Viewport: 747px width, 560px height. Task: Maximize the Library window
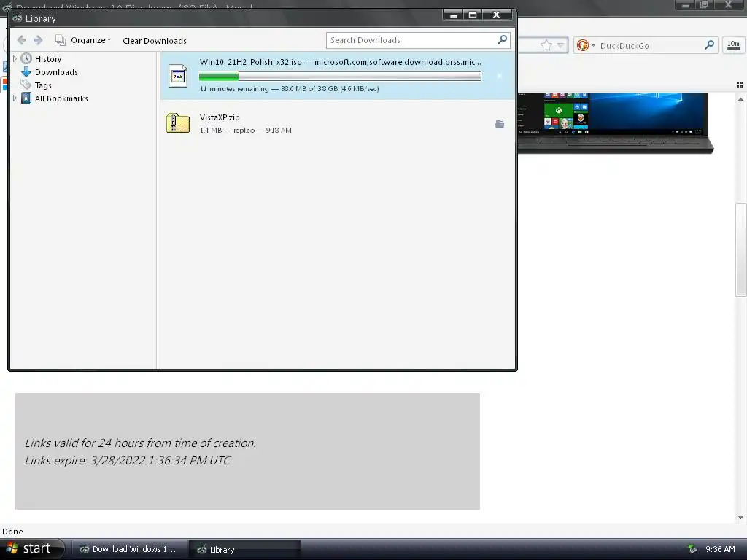coord(473,15)
